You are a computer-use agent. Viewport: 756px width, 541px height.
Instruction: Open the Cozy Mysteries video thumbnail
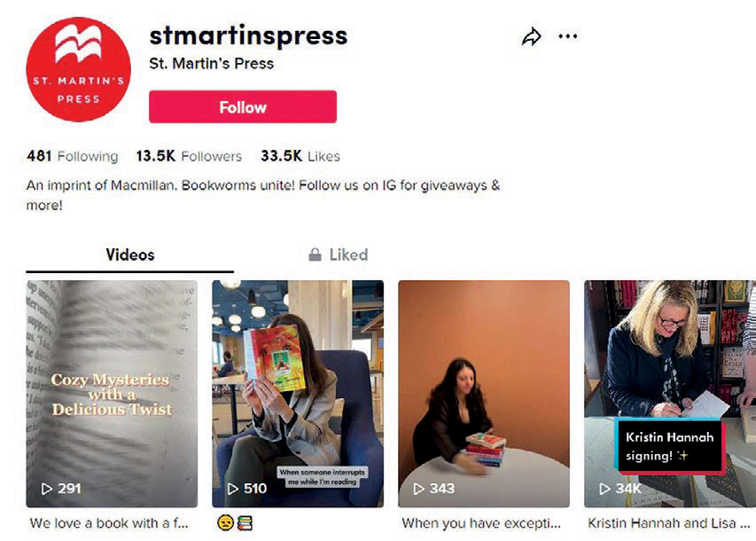pos(112,394)
